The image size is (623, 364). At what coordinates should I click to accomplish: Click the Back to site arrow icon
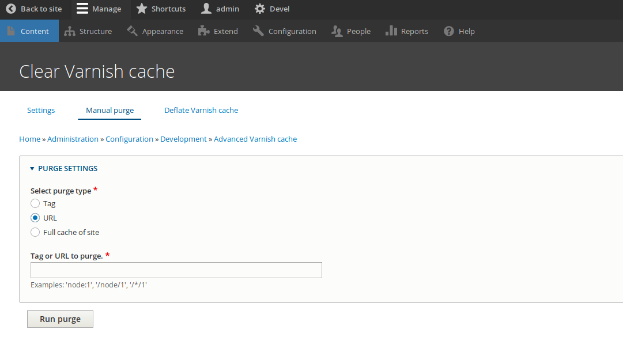pos(11,9)
